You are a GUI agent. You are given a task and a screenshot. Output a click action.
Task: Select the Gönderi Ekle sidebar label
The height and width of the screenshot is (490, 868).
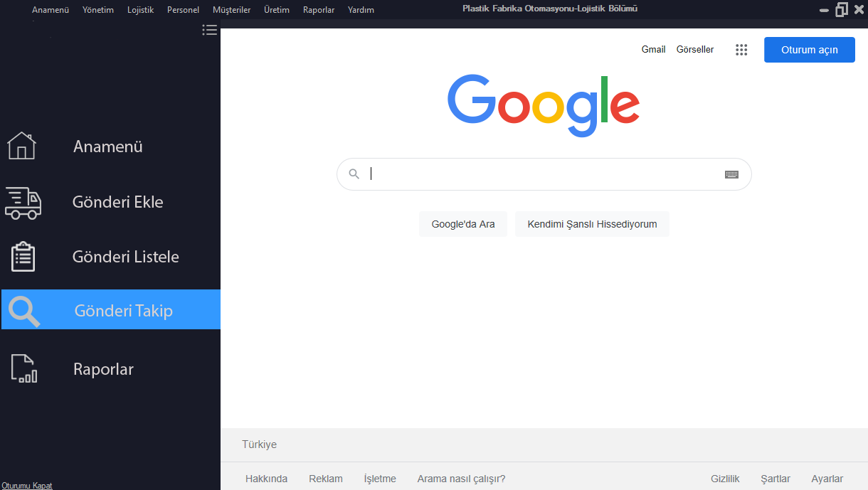118,202
